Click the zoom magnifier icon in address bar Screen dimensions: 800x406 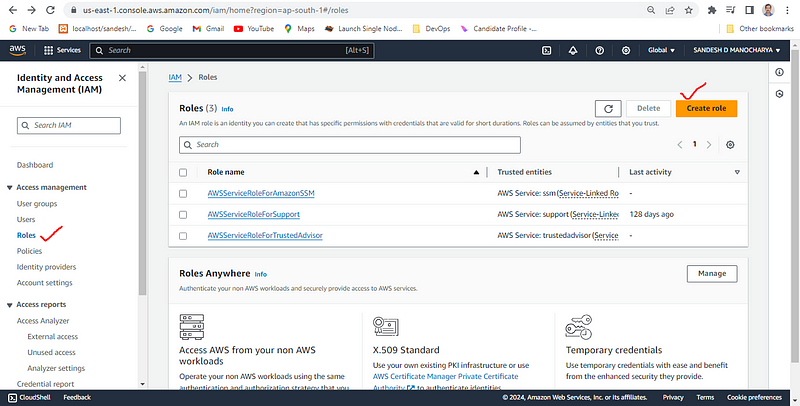(652, 10)
